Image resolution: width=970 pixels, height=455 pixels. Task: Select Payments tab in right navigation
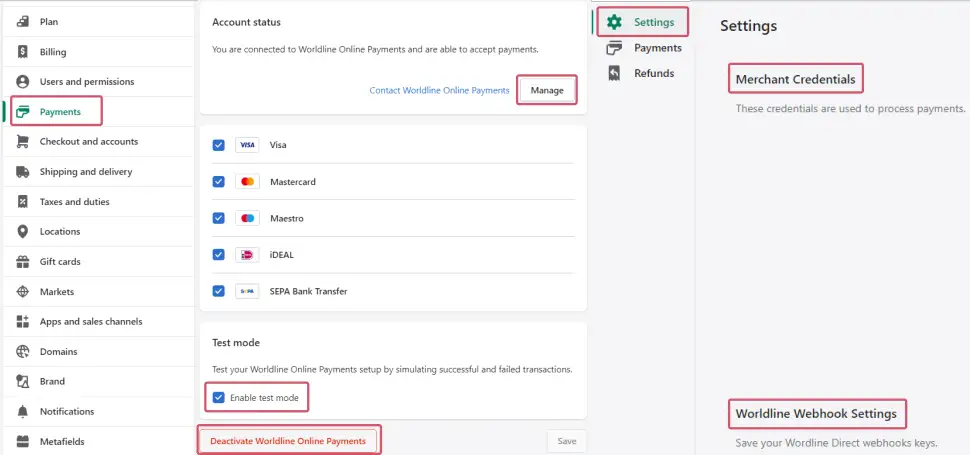pos(657,48)
